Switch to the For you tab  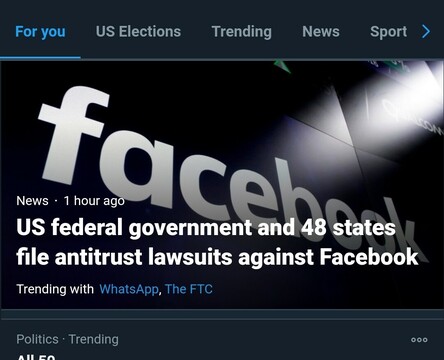click(40, 32)
